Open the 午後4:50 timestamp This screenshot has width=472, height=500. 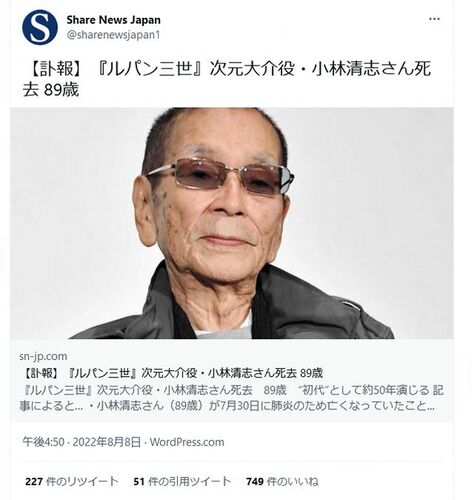click(x=43, y=442)
